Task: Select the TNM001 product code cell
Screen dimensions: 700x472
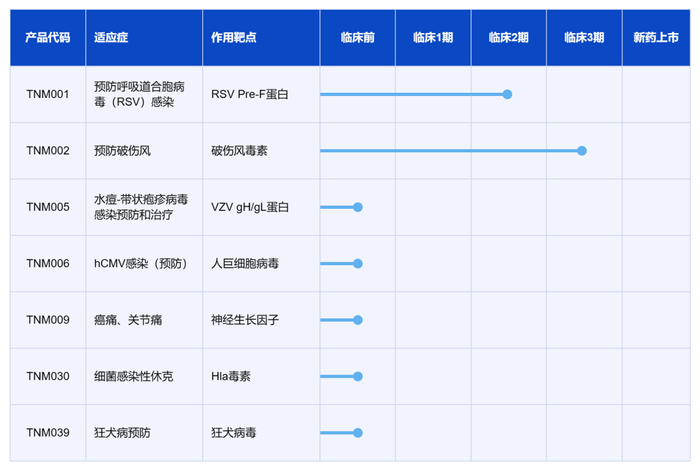Action: [48, 94]
